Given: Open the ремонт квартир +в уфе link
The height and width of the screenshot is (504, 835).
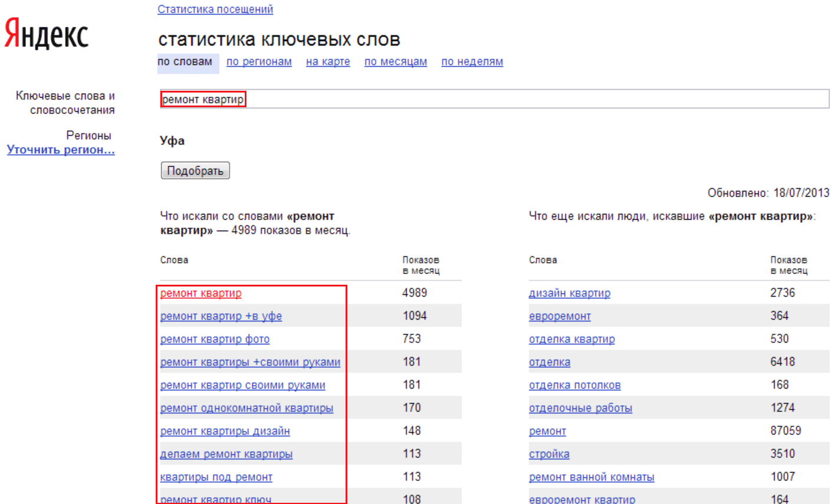Looking at the screenshot, I should click(x=221, y=317).
